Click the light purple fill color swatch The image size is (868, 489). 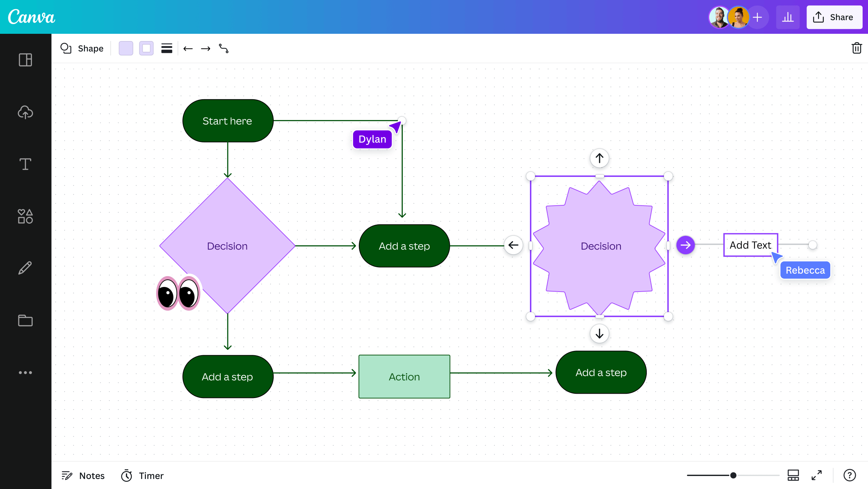(126, 48)
